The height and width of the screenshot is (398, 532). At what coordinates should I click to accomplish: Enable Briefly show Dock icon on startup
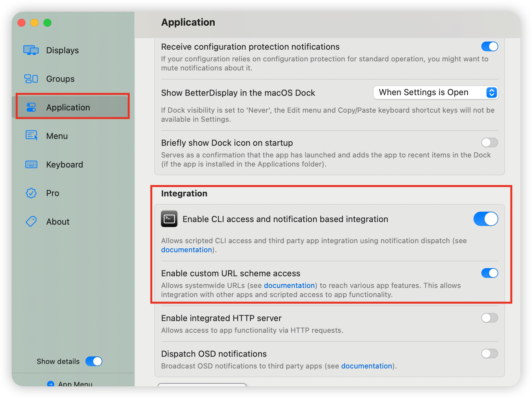489,143
